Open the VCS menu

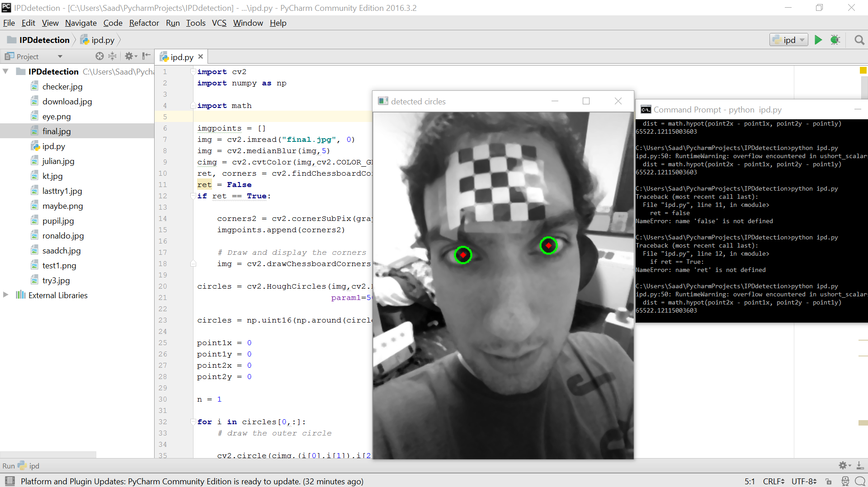tap(219, 23)
